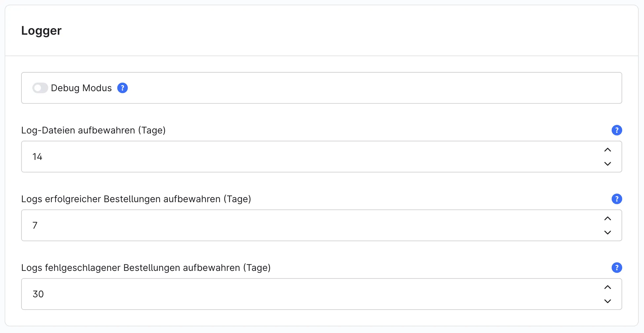
Task: Increase Log-Dateien aufbewahren days with up arrow
Action: pos(607,150)
